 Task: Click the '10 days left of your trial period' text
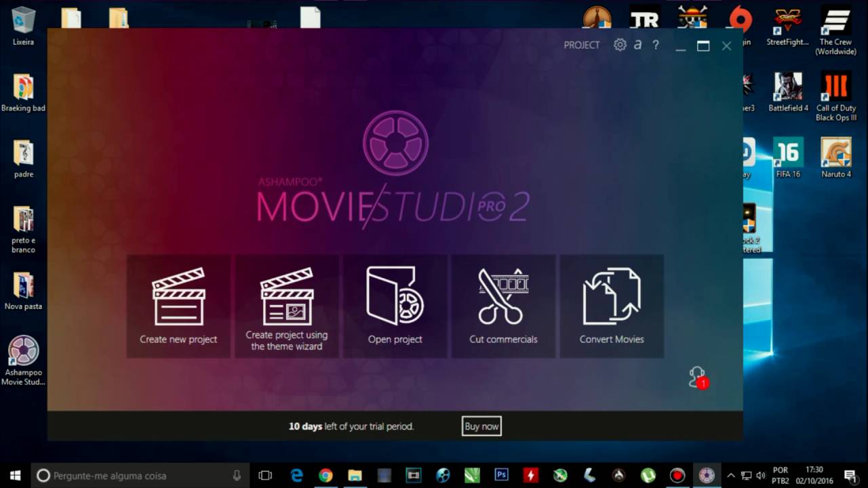click(351, 426)
